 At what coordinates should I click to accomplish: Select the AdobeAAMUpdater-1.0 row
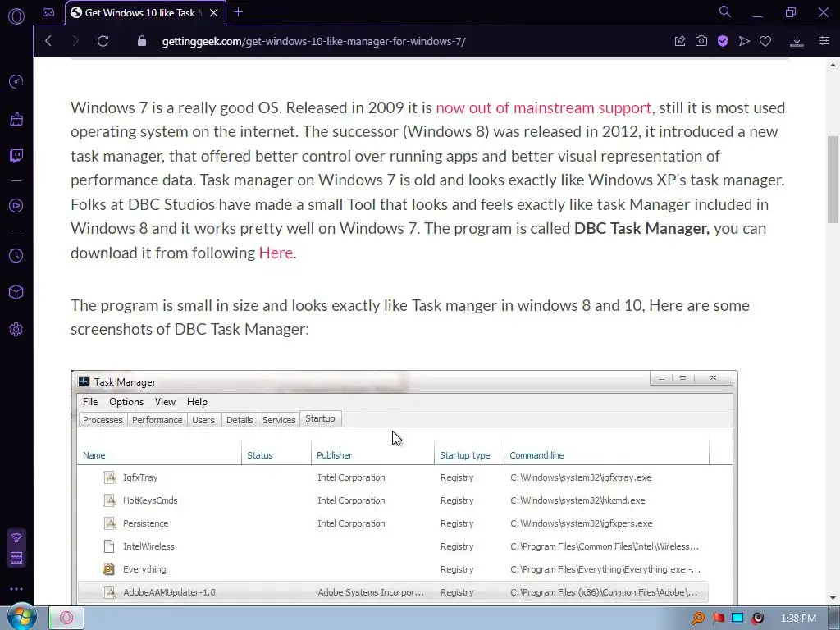(x=393, y=592)
